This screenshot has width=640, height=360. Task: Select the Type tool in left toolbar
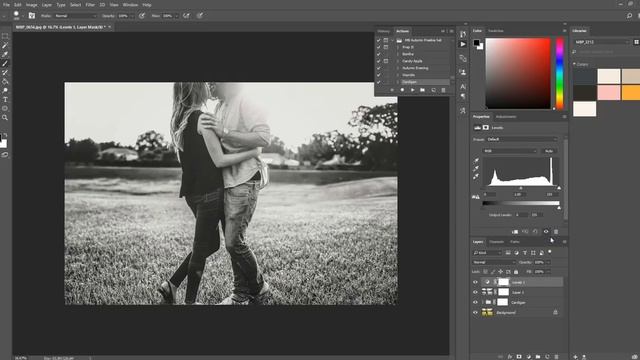pos(5,99)
